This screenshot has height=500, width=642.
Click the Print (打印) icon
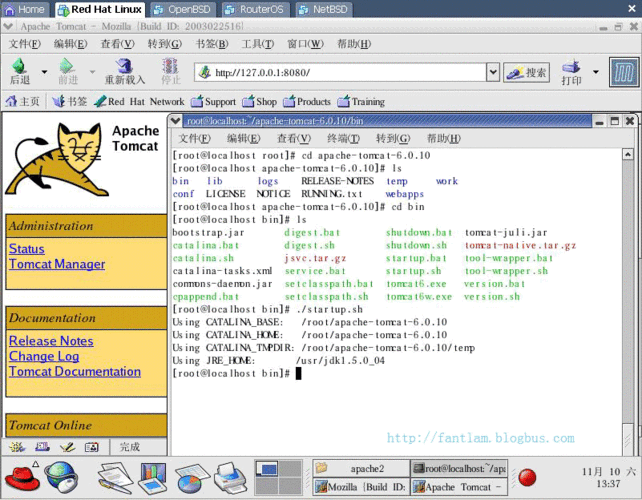coord(571,72)
